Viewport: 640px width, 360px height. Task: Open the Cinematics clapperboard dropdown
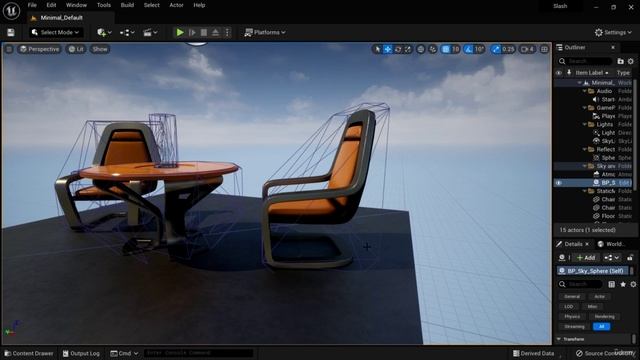150,32
